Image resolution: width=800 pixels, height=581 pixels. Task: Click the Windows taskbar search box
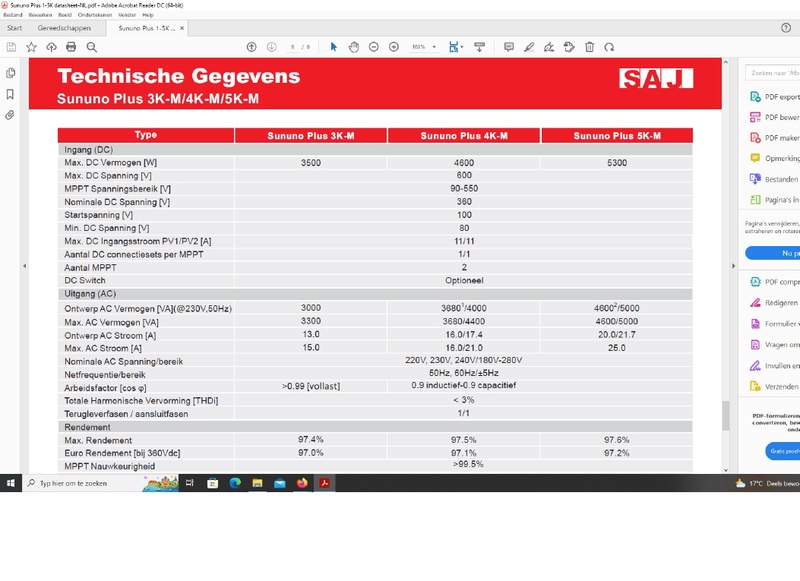click(101, 483)
